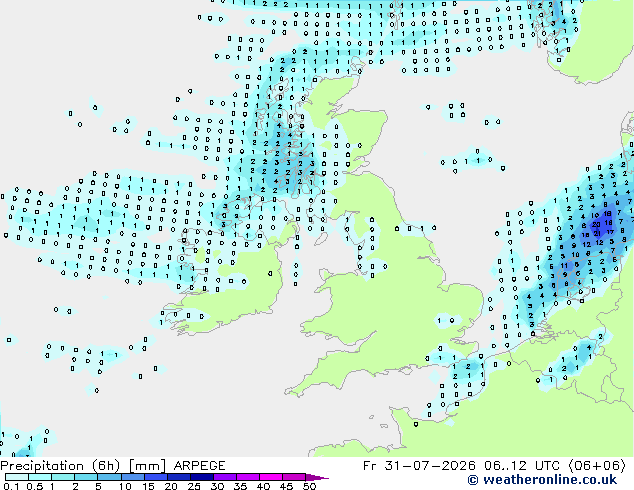Click the "ARPEGE" model name

[x=199, y=466]
